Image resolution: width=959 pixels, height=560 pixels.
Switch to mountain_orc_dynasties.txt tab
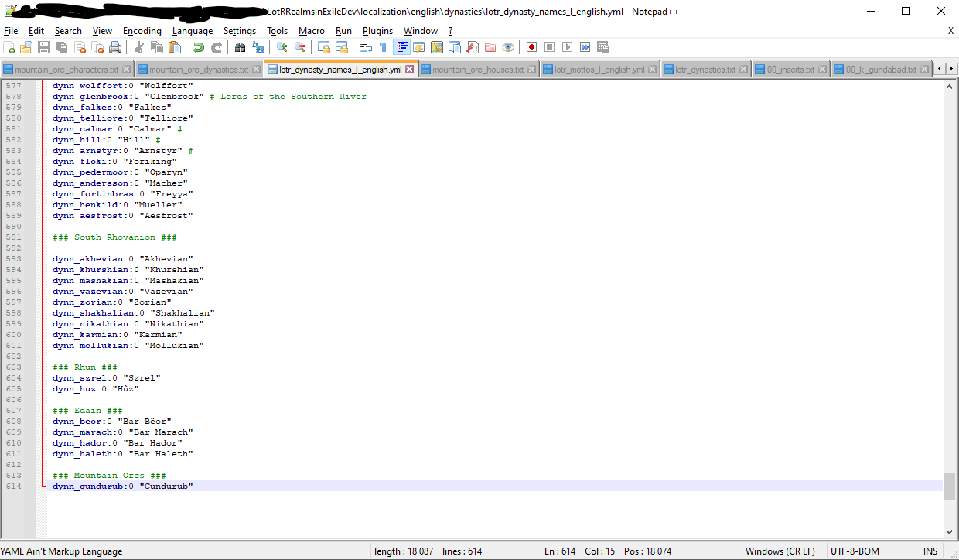199,70
